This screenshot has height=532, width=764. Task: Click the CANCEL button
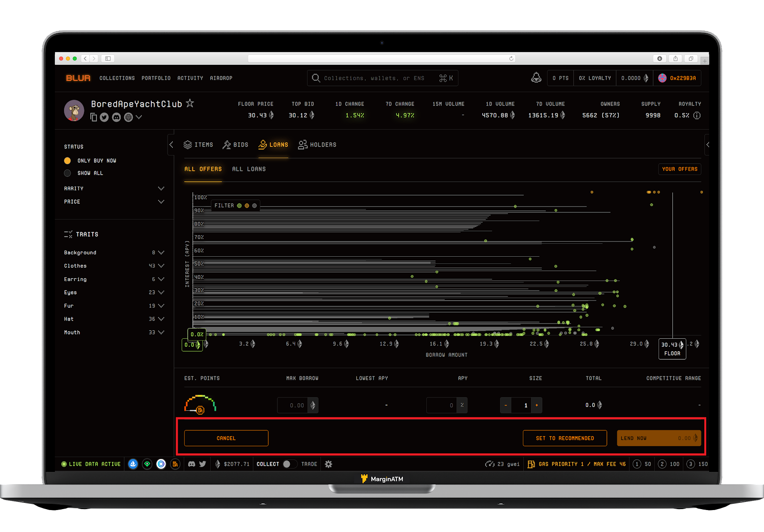(226, 438)
